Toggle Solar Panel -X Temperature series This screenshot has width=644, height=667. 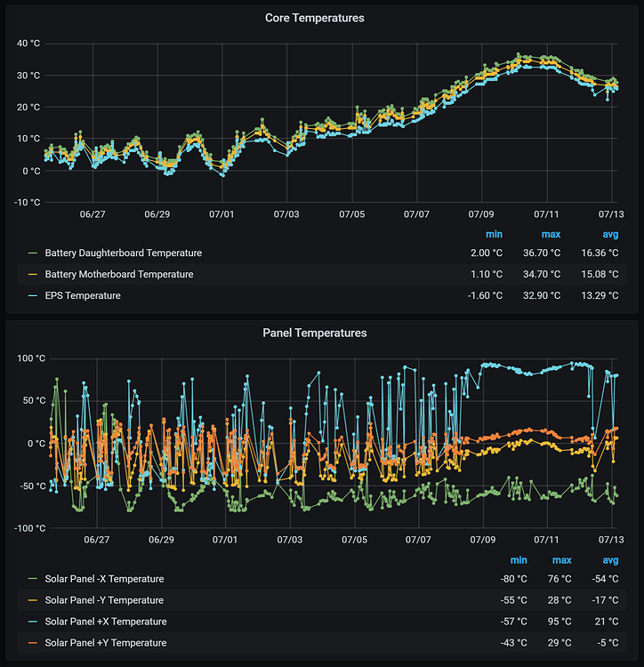pos(104,579)
